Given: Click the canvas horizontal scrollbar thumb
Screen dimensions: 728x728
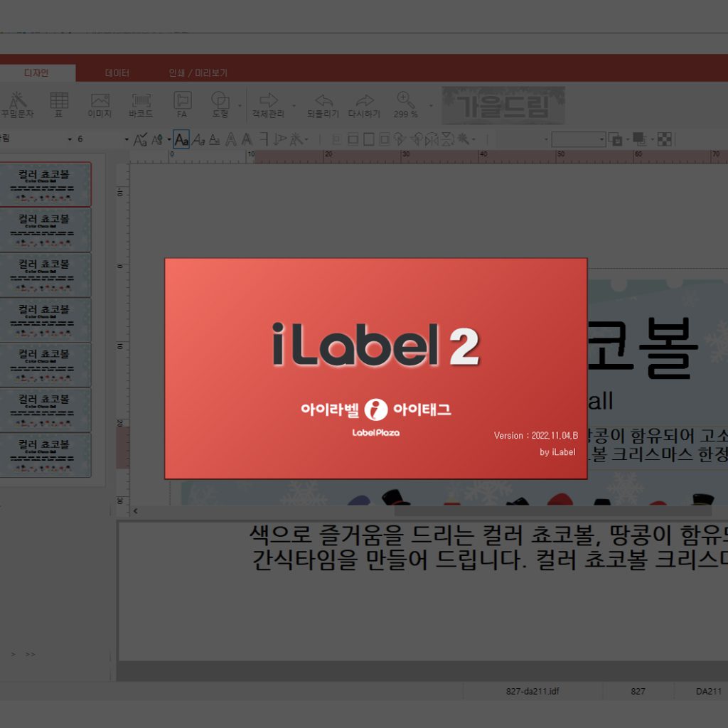Looking at the screenshot, I should coord(552,510).
